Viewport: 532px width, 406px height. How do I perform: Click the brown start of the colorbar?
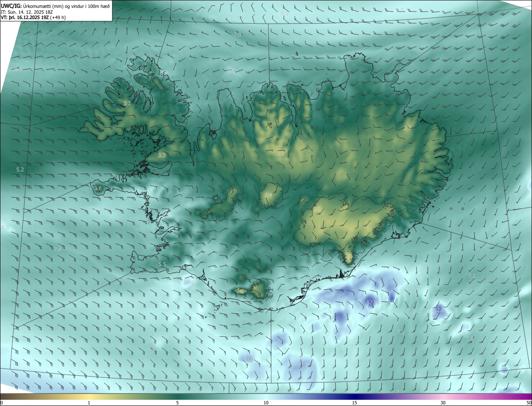pos(5,396)
